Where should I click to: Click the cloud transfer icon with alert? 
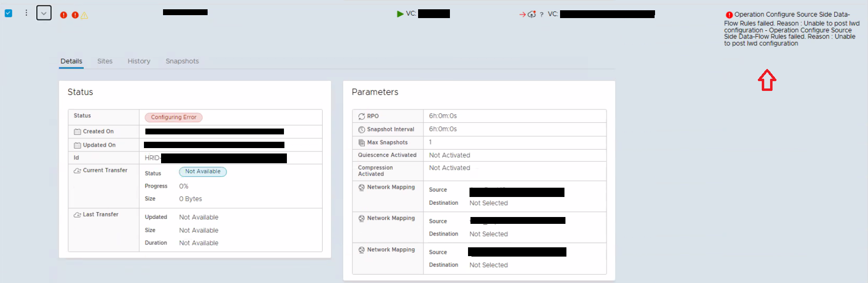point(532,14)
